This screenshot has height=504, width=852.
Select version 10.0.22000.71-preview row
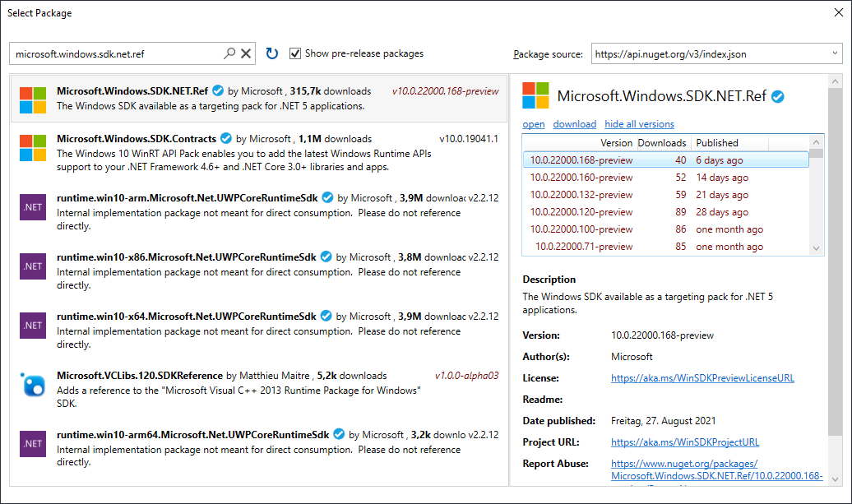[x=665, y=247]
